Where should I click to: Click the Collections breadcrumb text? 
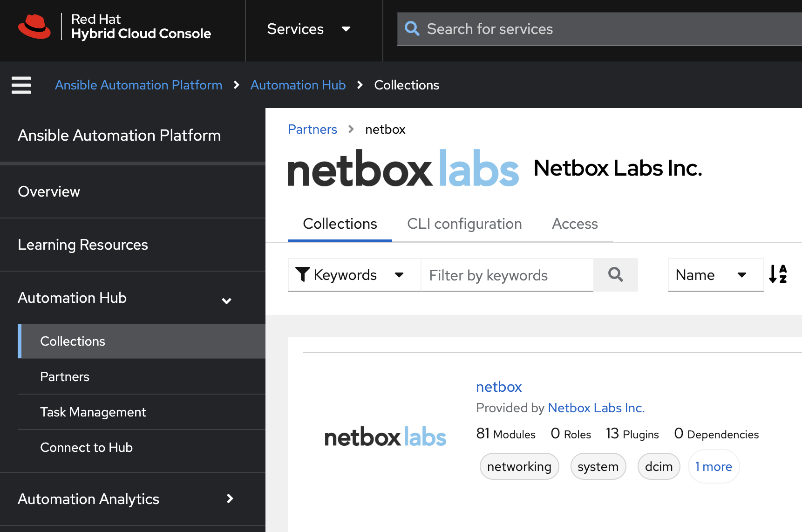(x=407, y=85)
